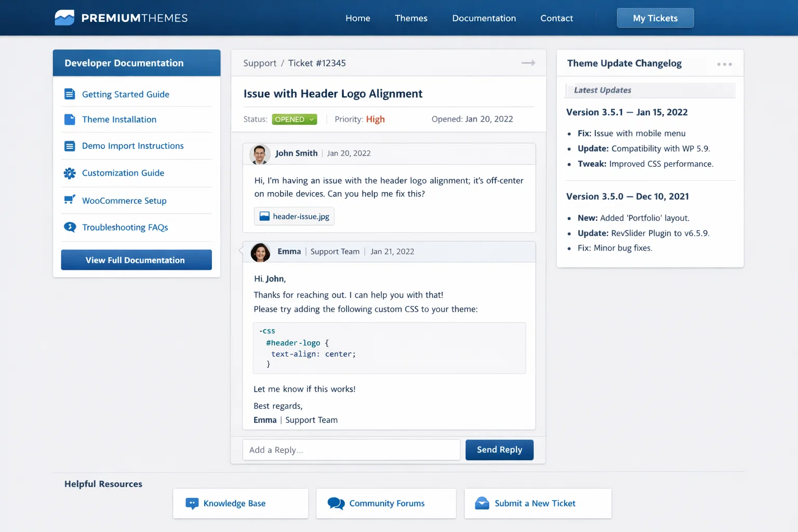The width and height of the screenshot is (798, 532).
Task: Click the PremiumThemes logo icon
Action: tap(64, 18)
